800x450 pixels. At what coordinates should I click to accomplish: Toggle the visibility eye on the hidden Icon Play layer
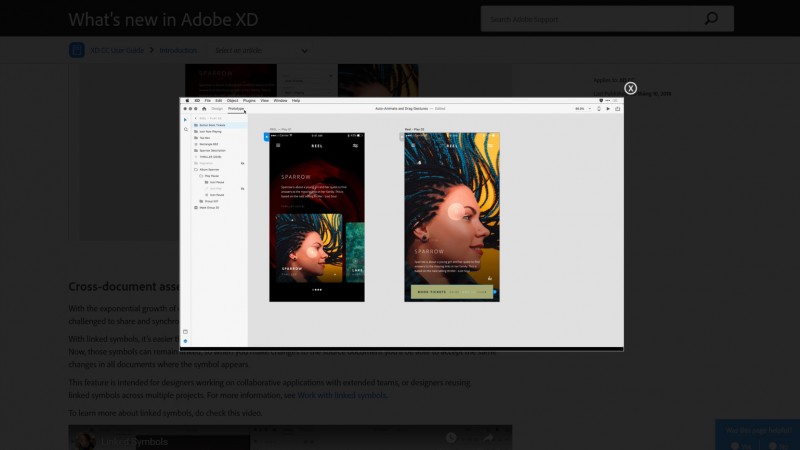[242, 189]
